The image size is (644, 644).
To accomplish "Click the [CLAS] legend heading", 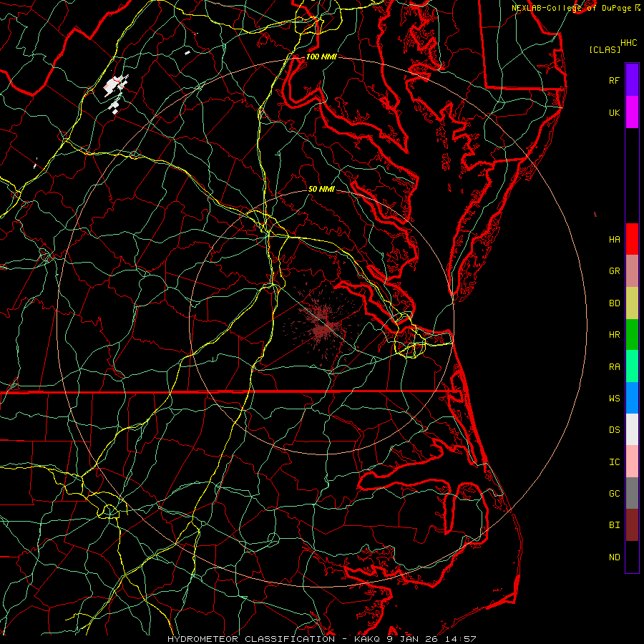I will [x=605, y=49].
